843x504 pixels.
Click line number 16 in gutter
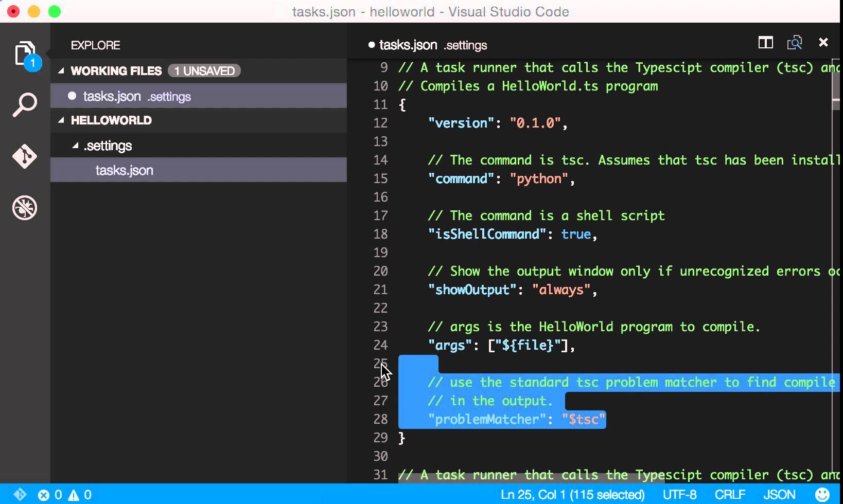tap(380, 197)
